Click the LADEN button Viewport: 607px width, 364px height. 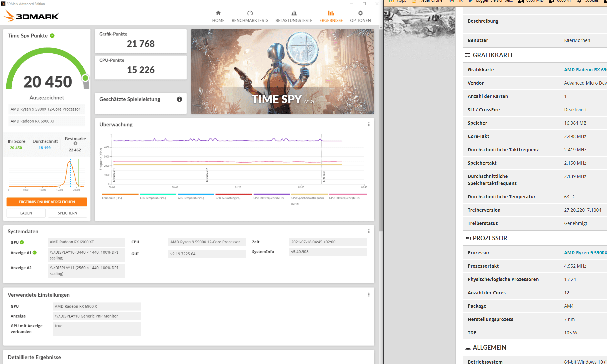26,213
